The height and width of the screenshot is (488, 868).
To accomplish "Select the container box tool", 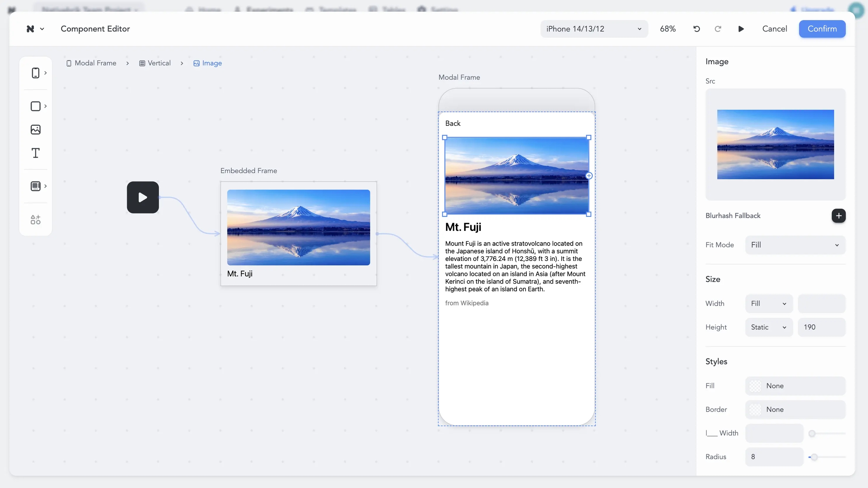I will point(35,106).
